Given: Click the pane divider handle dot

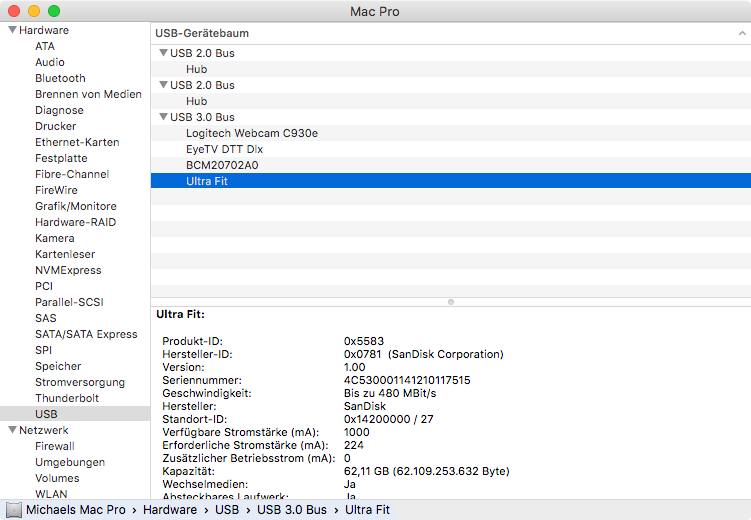Looking at the screenshot, I should tap(451, 301).
